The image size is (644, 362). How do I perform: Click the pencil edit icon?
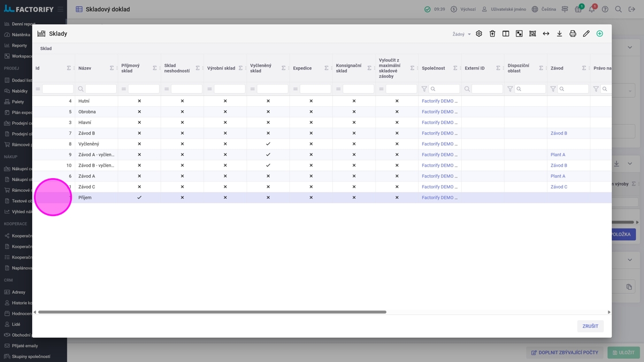click(586, 34)
